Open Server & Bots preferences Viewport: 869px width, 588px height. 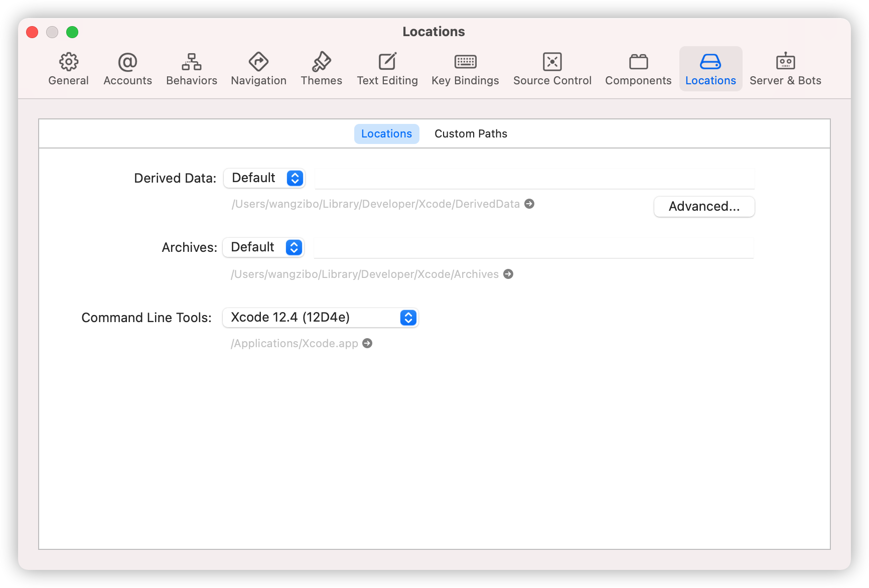pos(785,69)
